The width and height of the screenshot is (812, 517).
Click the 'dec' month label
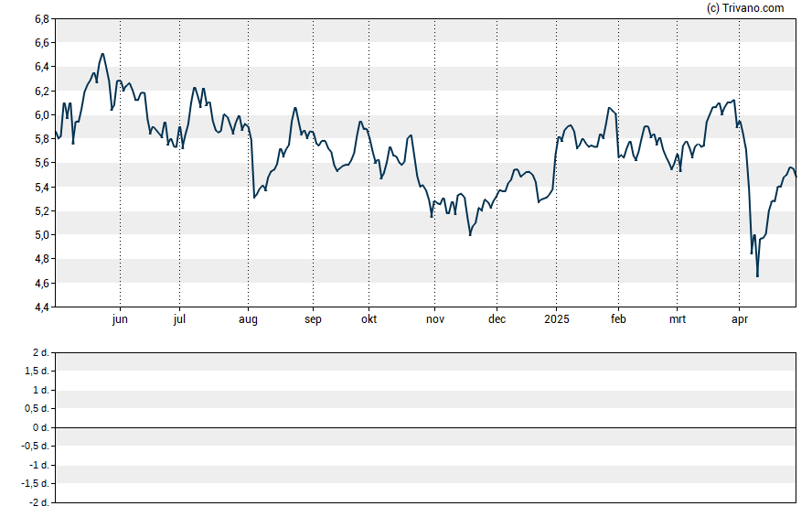pyautogui.click(x=497, y=319)
